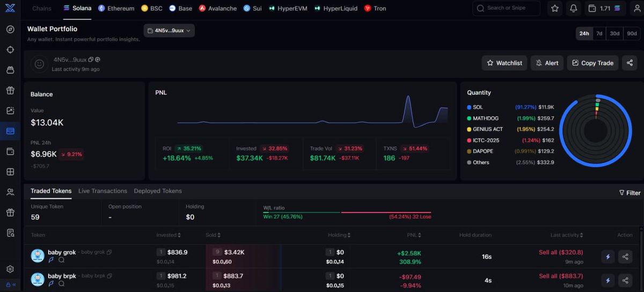644x292 pixels.
Task: Switch to the Tron chain tab
Action: [375, 9]
